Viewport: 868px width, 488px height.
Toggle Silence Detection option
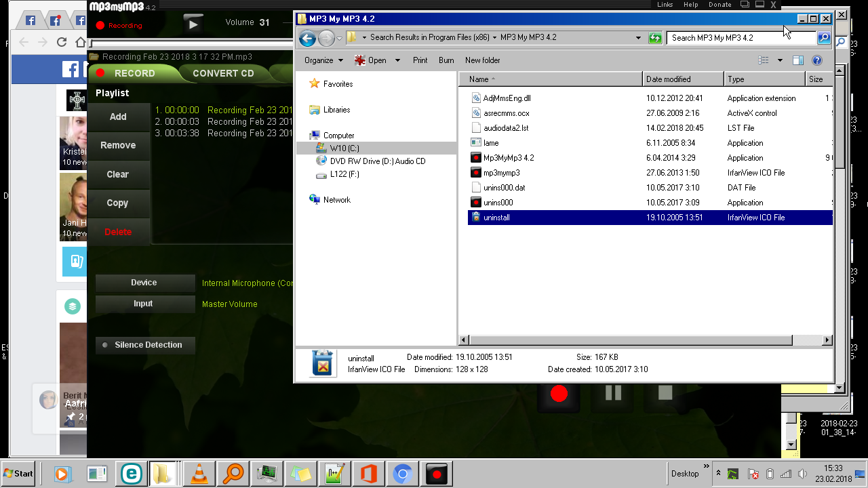click(145, 345)
